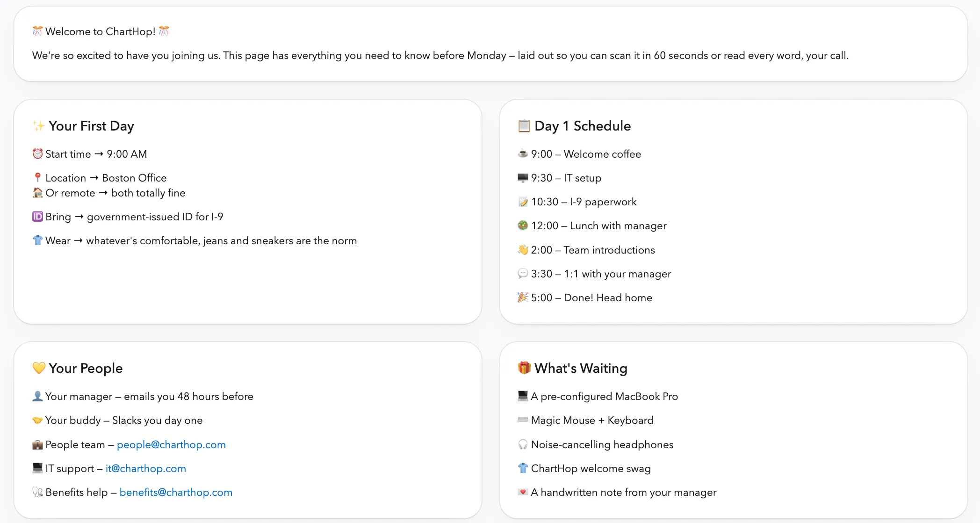Click "A pre-configured MacBook Pro" item text
Image resolution: width=980 pixels, height=523 pixels.
605,396
